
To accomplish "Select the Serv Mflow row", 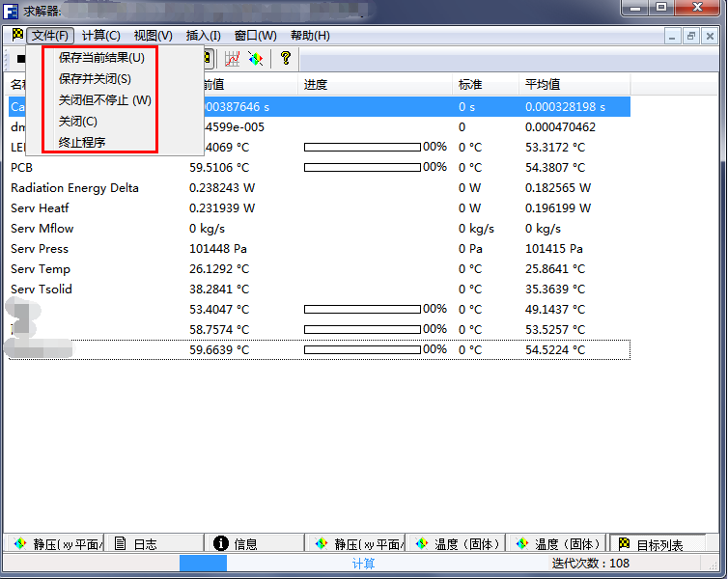I will click(320, 229).
